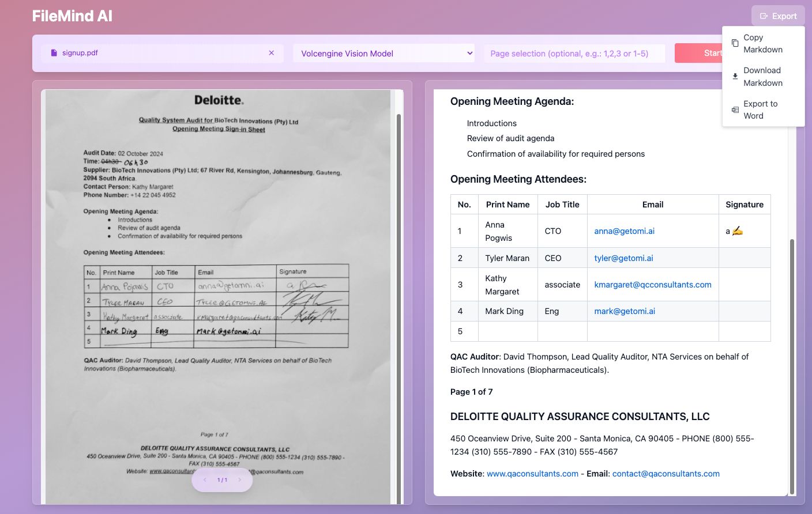This screenshot has width=812, height=514.
Task: Remove signup.pdf using the X icon
Action: (x=271, y=52)
